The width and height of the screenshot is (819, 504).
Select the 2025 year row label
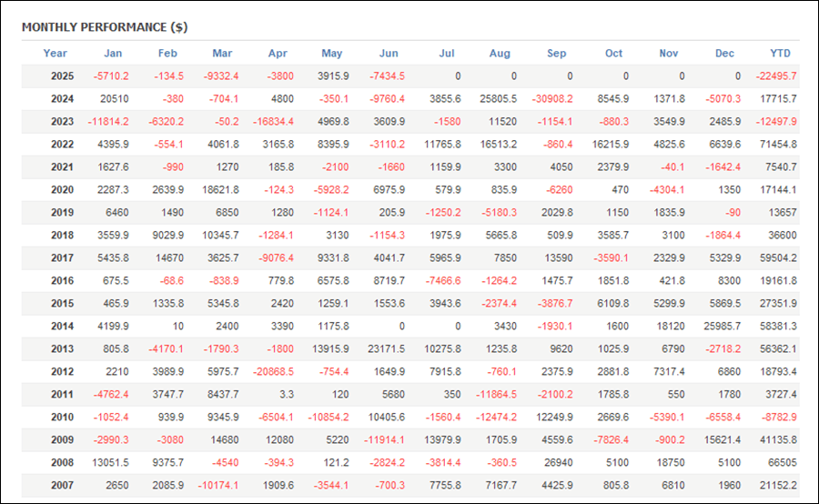62,76
